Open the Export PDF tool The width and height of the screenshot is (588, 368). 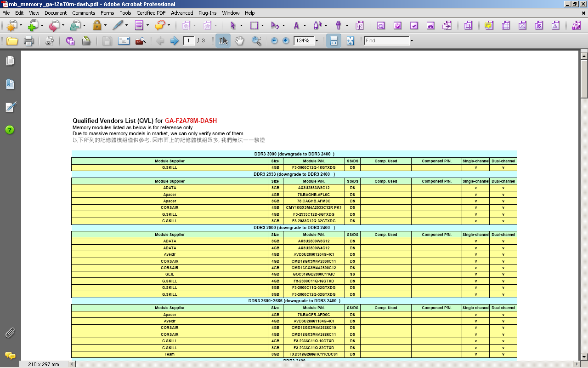point(54,25)
